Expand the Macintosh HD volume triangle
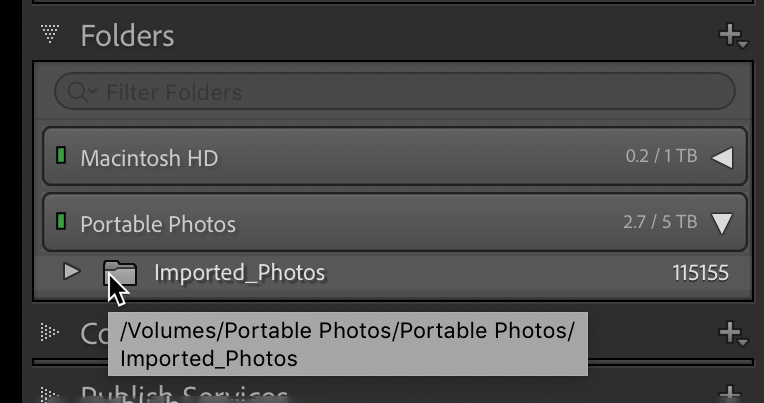Screen dimensions: 764x403 (722, 158)
